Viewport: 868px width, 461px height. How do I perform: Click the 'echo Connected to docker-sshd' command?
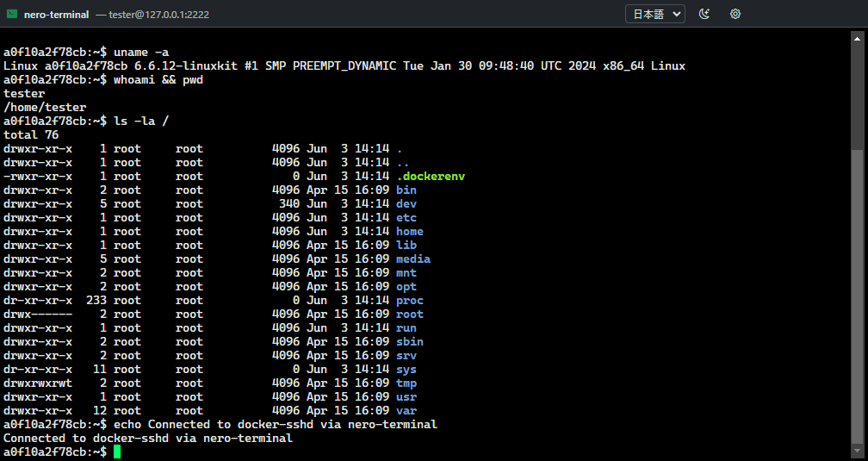pos(276,425)
